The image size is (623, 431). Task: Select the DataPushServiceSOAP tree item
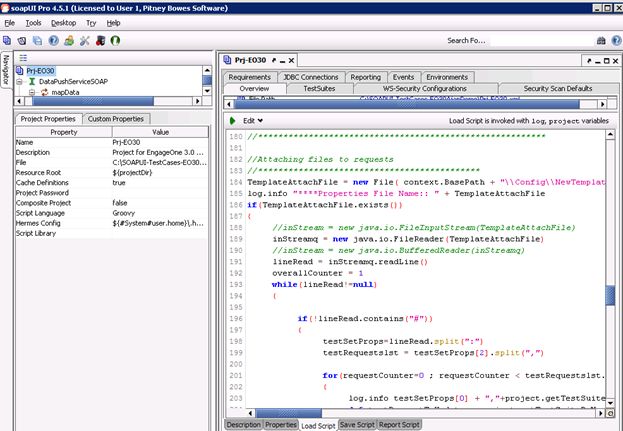[74, 81]
